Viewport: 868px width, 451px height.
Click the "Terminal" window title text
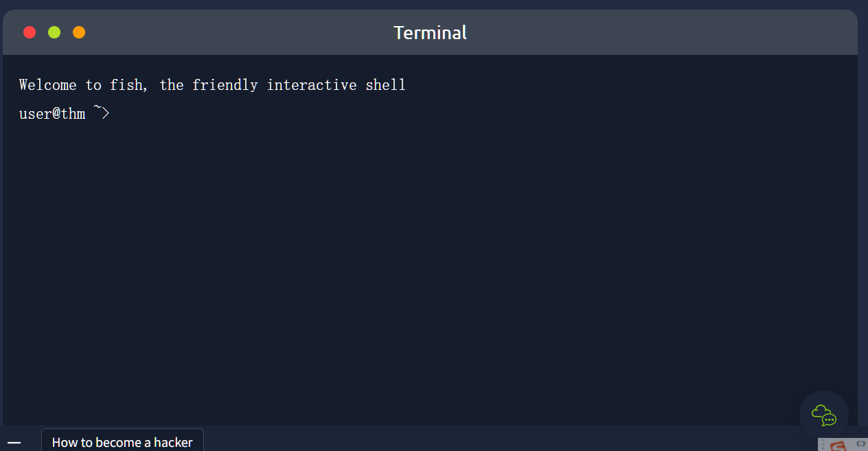[x=430, y=32]
